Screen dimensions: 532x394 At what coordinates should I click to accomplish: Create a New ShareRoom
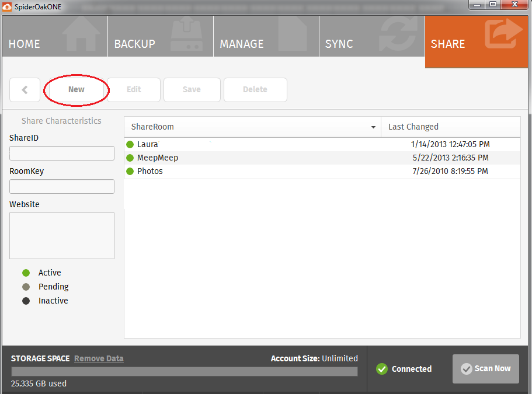[x=77, y=90]
